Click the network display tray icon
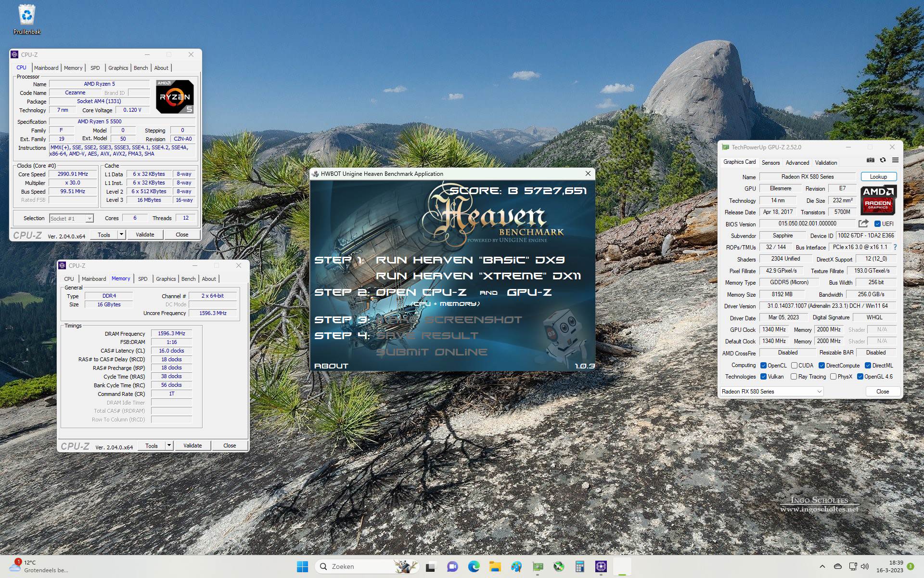Screen dimensions: 924x578 [x=853, y=566]
